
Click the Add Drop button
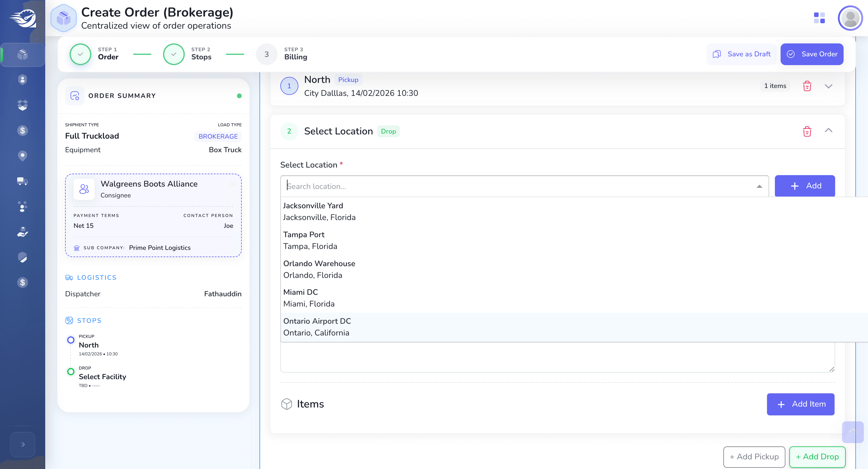pos(817,457)
